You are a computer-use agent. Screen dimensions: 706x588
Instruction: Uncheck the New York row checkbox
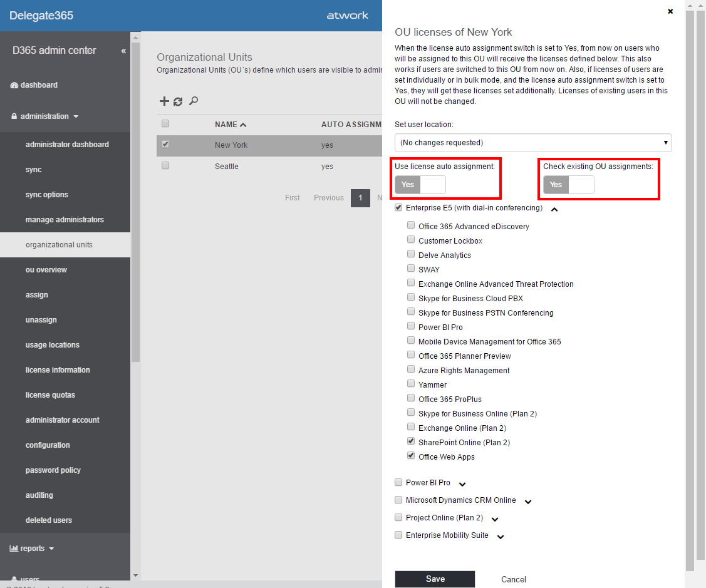[165, 144]
